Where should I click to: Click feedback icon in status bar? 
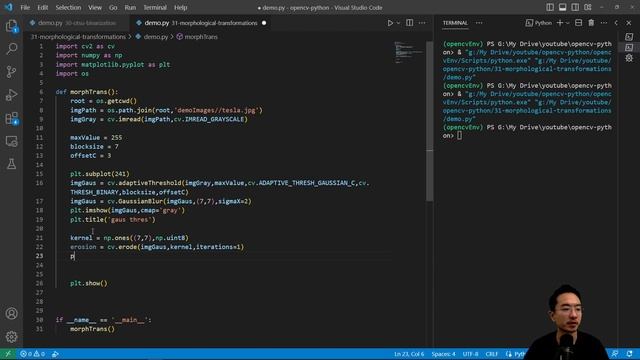coord(615,354)
